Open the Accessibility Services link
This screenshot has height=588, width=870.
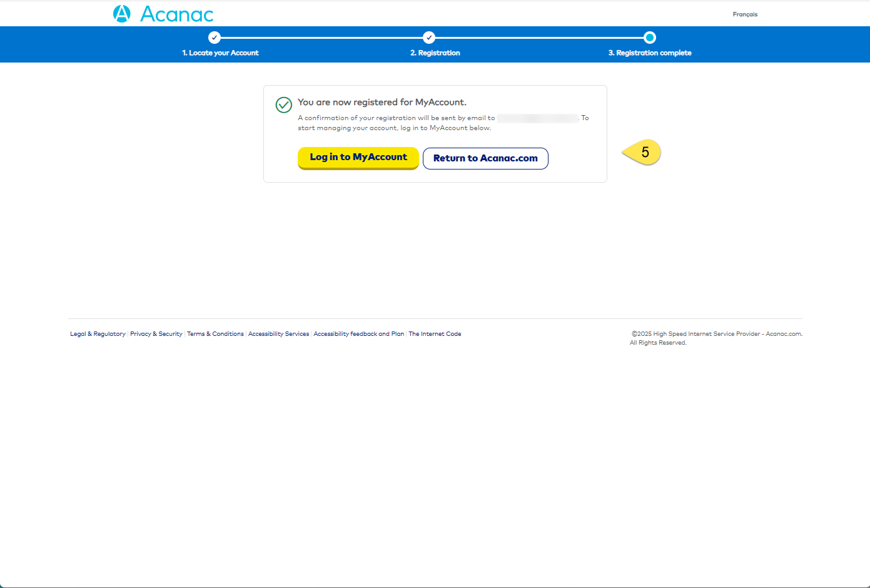pyautogui.click(x=278, y=333)
